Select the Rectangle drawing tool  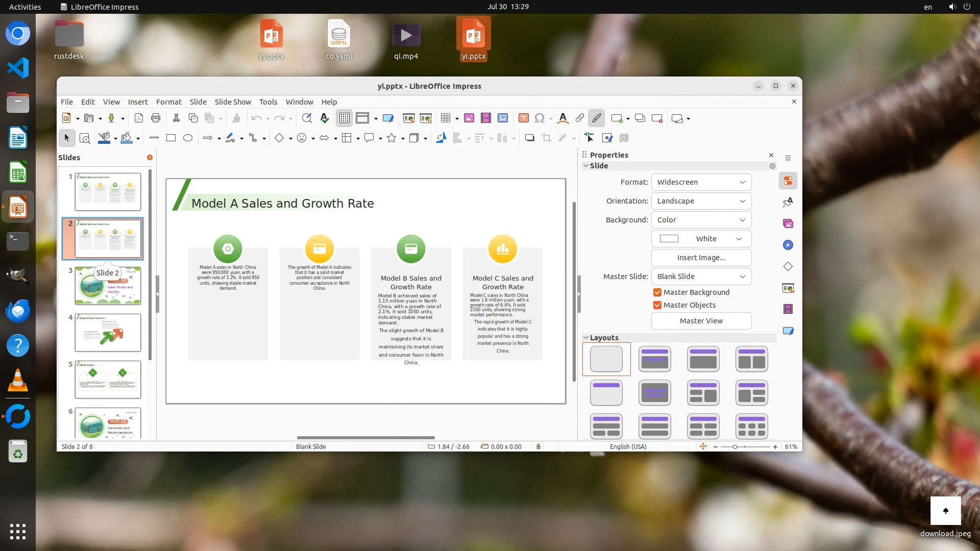tap(171, 138)
